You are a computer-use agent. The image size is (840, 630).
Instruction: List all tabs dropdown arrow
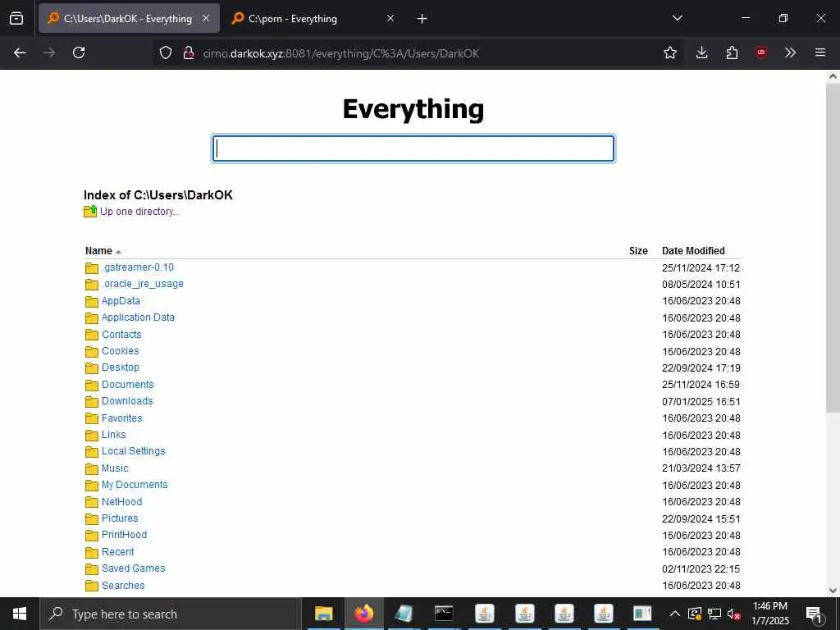coord(677,18)
